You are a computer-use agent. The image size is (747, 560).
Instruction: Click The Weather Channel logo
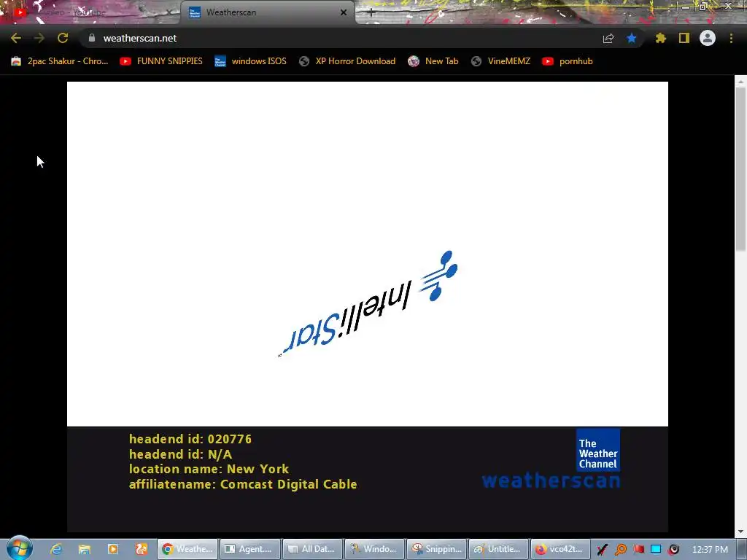point(598,450)
